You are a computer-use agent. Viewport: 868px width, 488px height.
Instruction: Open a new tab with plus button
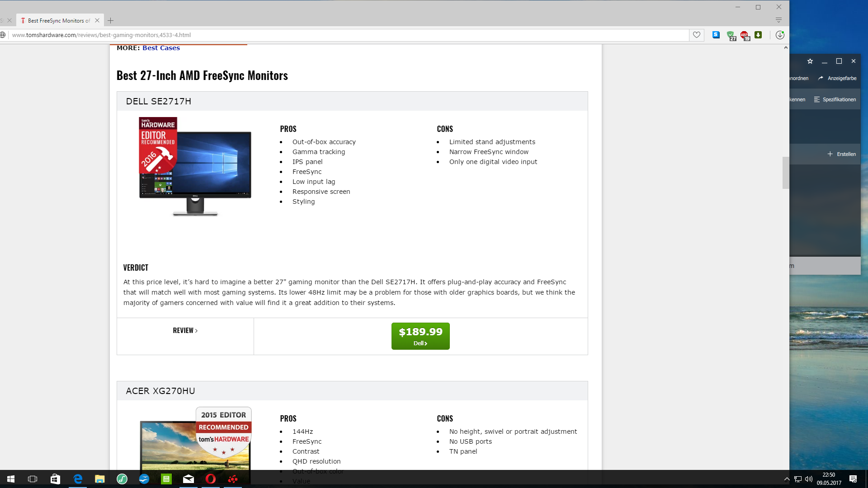[110, 20]
